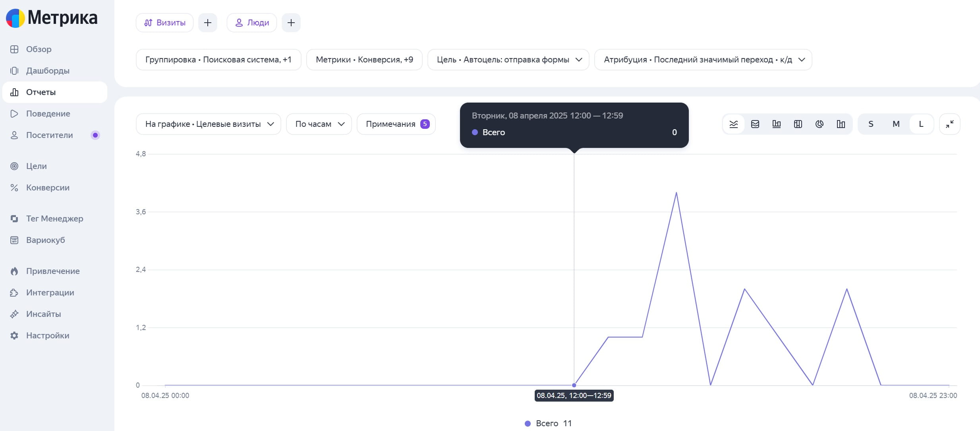The width and height of the screenshot is (980, 431).
Task: Add a segment next to Люди with plus
Action: (x=291, y=23)
